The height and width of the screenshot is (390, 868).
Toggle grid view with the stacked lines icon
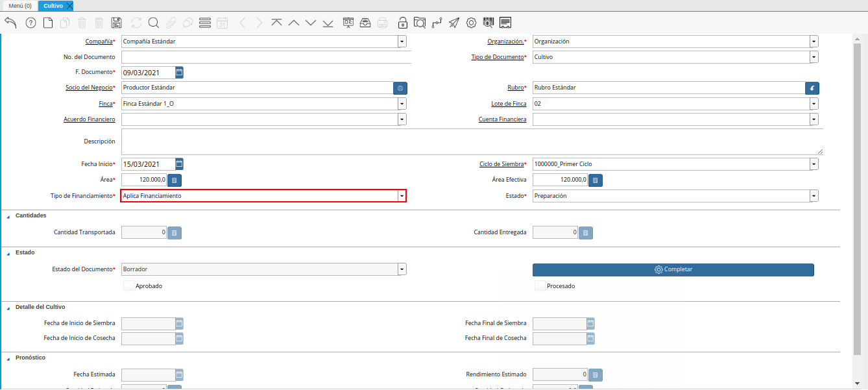(205, 23)
